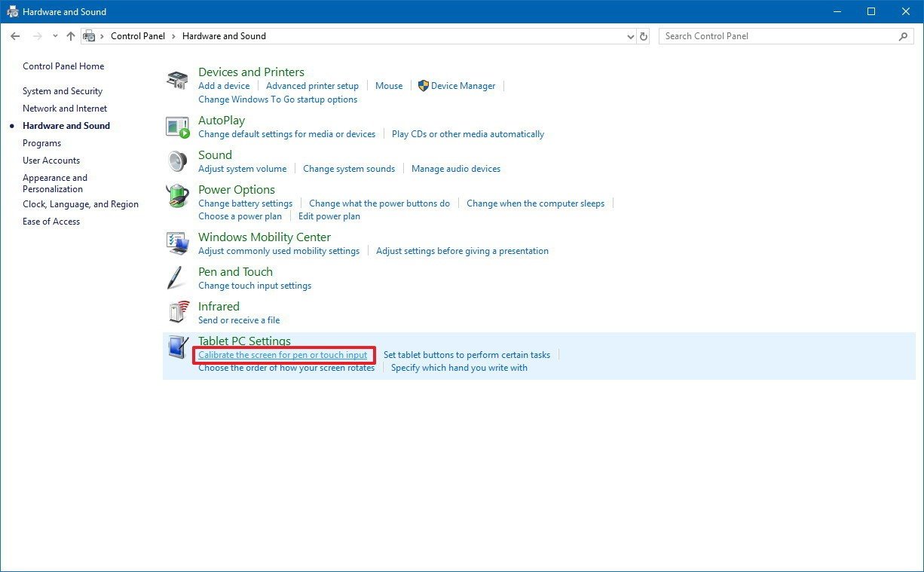924x572 pixels.
Task: Click Change touch input settings
Action: pyautogui.click(x=255, y=286)
